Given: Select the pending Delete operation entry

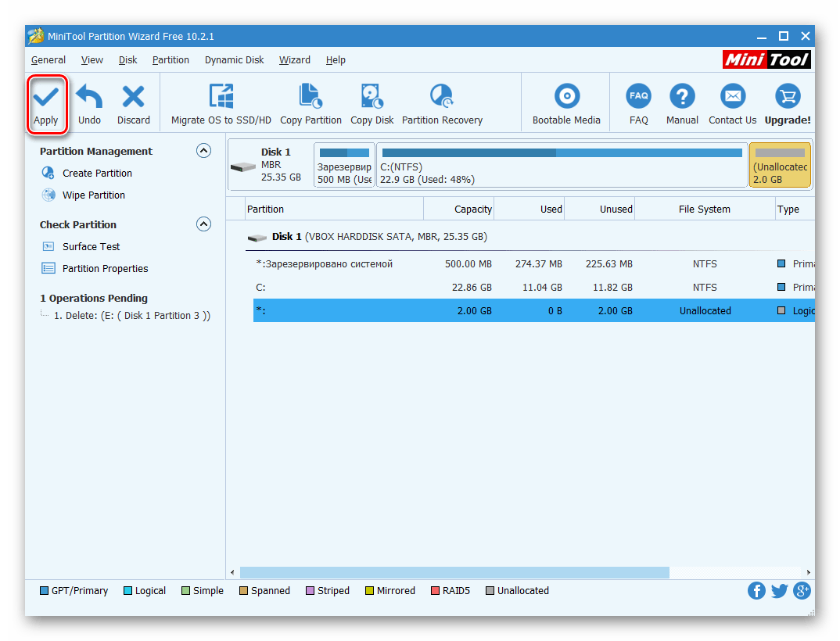Looking at the screenshot, I should [131, 316].
